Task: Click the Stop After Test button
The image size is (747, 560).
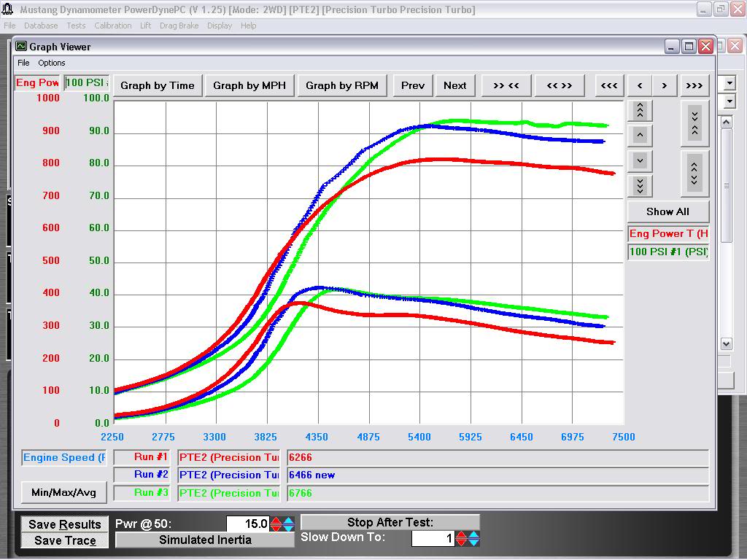Action: tap(390, 522)
